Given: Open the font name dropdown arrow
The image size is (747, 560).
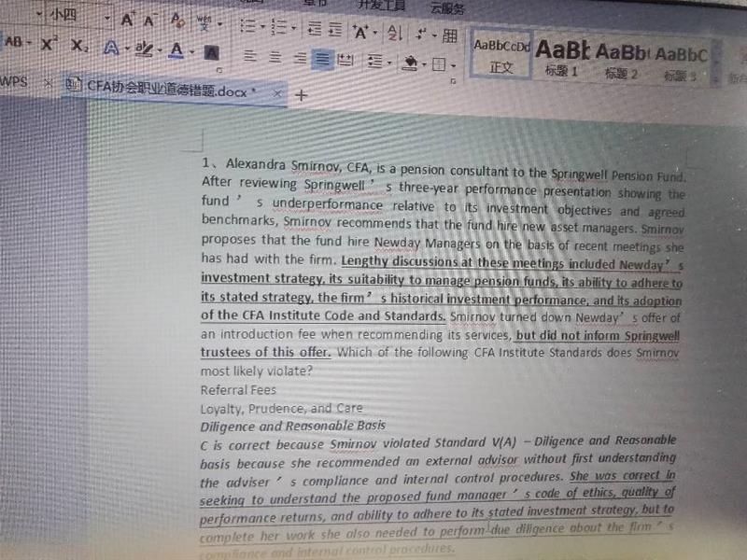Looking at the screenshot, I should point(39,14).
